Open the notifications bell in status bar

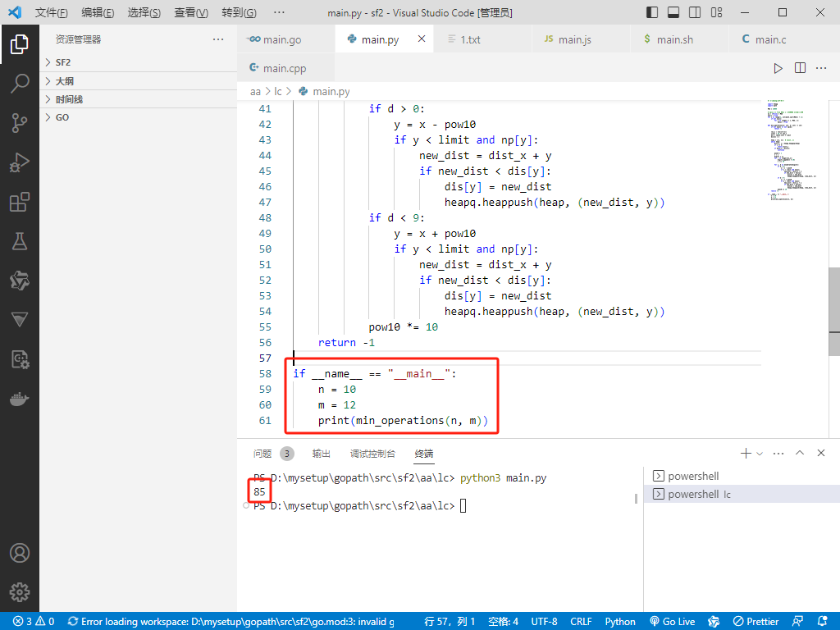pyautogui.click(x=822, y=621)
